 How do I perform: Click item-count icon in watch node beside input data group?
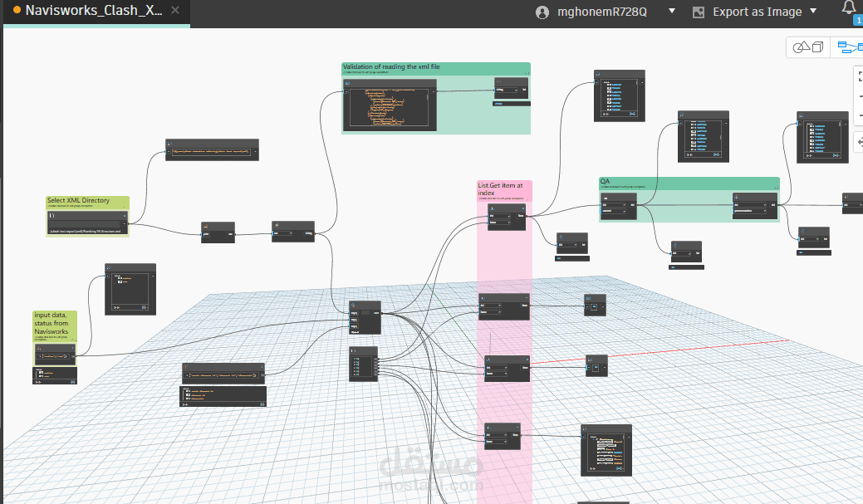point(145,307)
